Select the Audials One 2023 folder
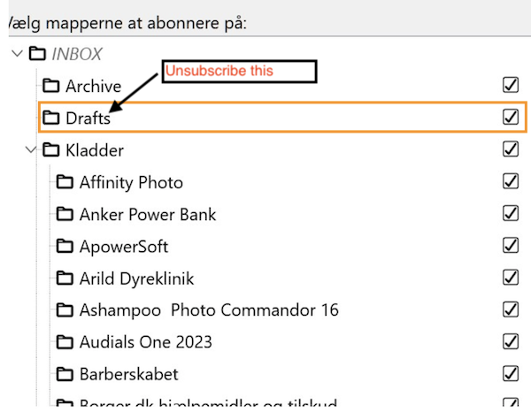 pyautogui.click(x=145, y=342)
